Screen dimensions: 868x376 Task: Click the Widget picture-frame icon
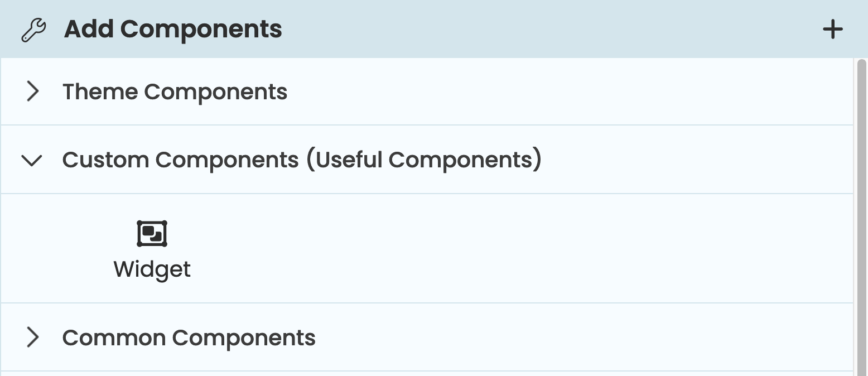pyautogui.click(x=152, y=233)
